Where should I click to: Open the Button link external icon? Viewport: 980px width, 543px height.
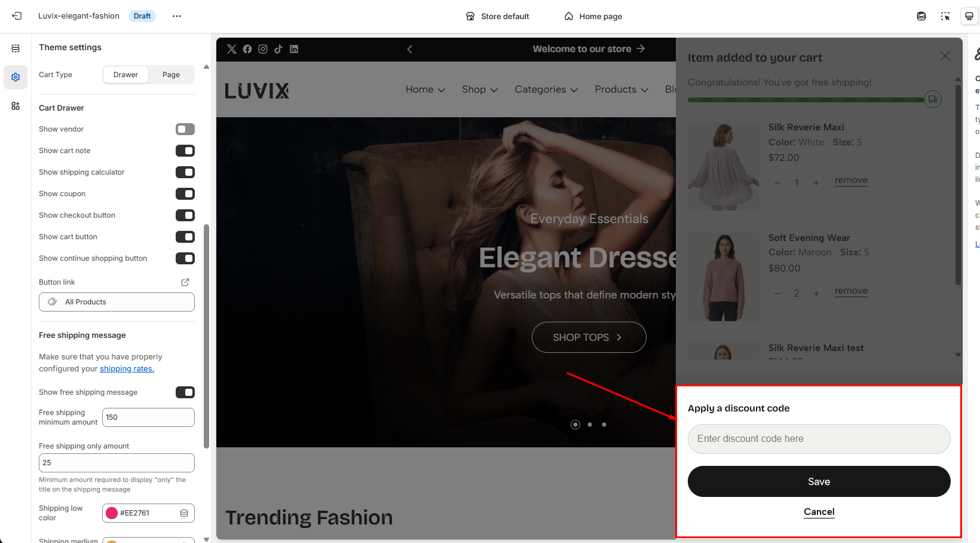click(x=185, y=282)
